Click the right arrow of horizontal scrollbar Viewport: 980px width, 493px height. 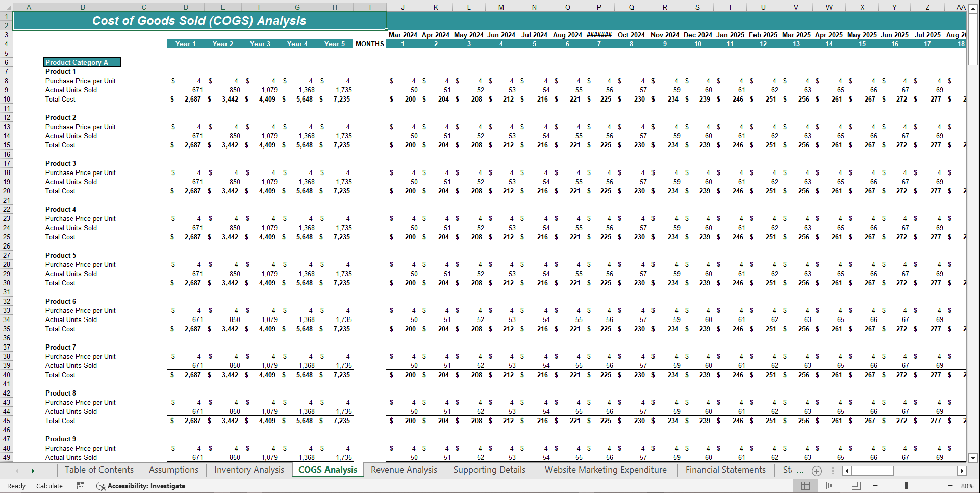click(963, 471)
